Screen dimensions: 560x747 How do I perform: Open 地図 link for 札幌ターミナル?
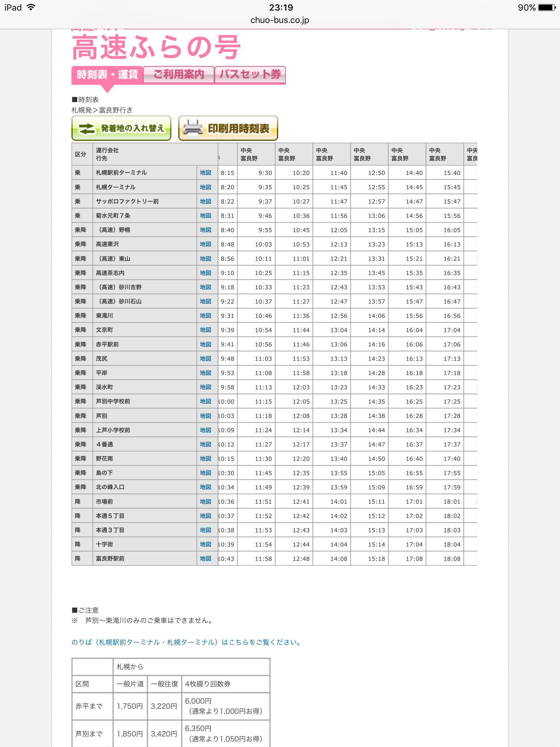point(206,187)
